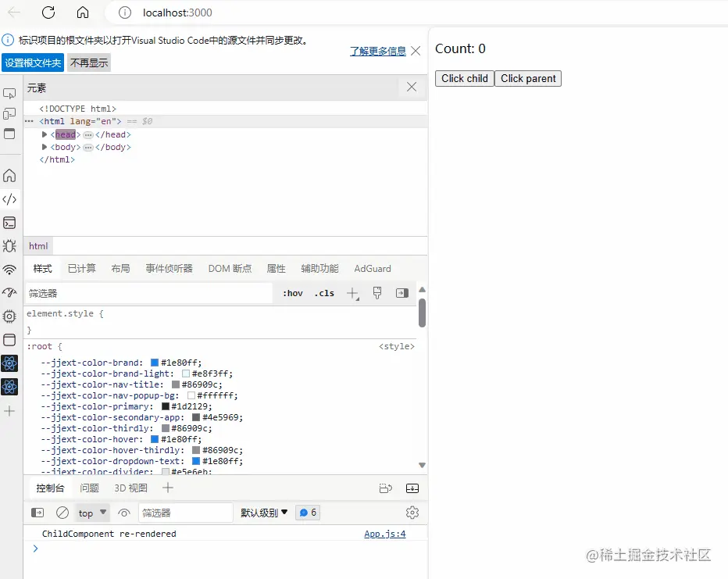Focus console filter input field
Screen dimensions: 728x579
pos(186,513)
